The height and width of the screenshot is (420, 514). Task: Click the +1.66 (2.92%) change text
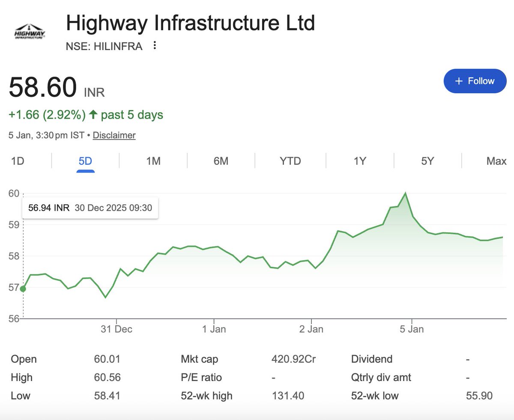47,115
